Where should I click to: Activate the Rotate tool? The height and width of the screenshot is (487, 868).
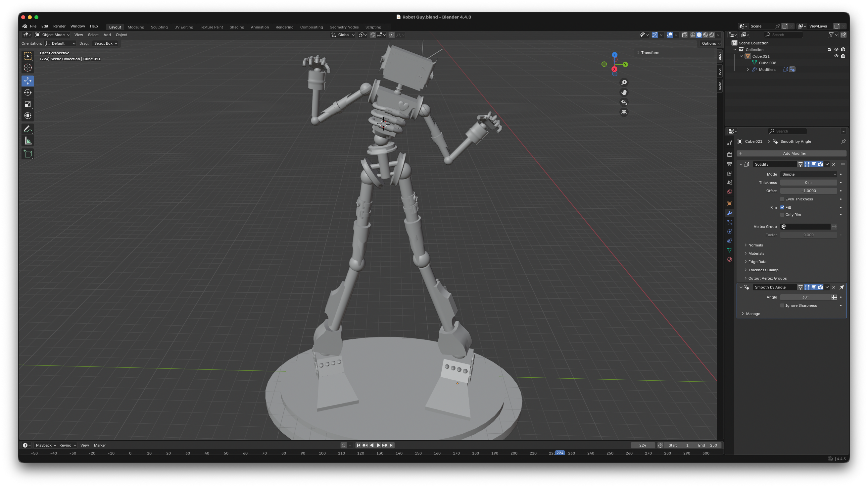(x=27, y=92)
